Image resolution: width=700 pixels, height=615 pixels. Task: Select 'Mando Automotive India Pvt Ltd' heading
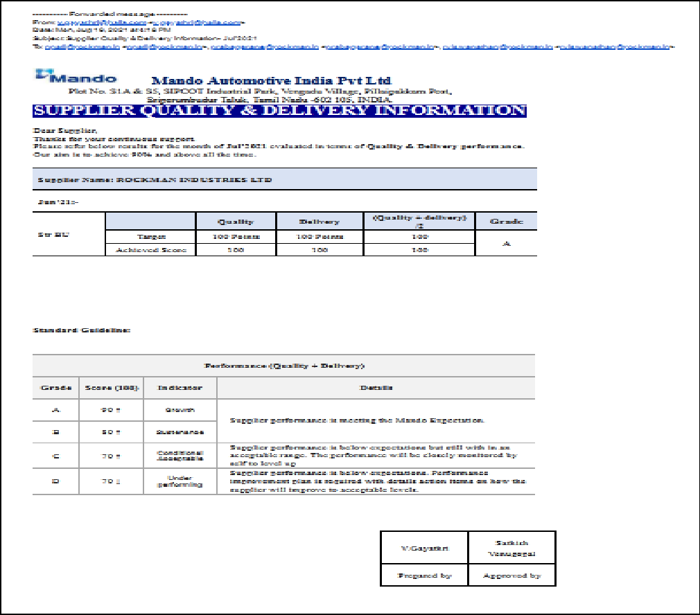pyautogui.click(x=272, y=81)
